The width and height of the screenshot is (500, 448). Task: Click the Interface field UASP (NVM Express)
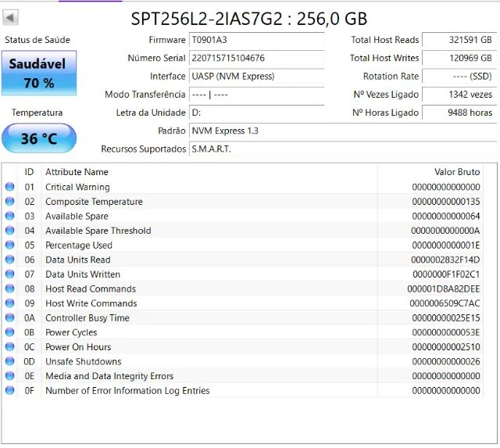[x=257, y=77]
